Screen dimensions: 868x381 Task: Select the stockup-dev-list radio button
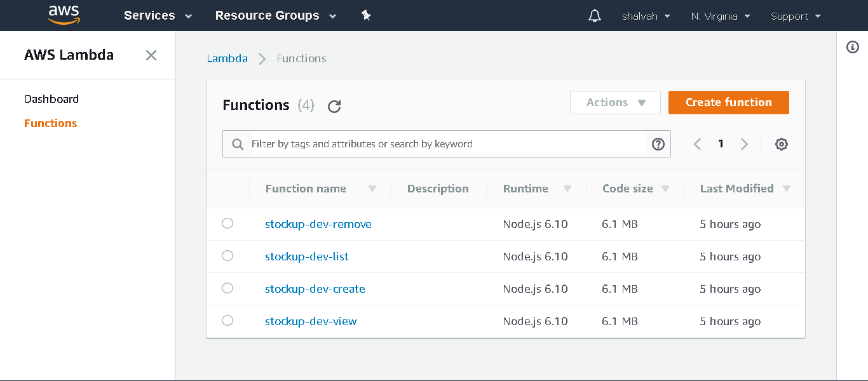coord(227,256)
